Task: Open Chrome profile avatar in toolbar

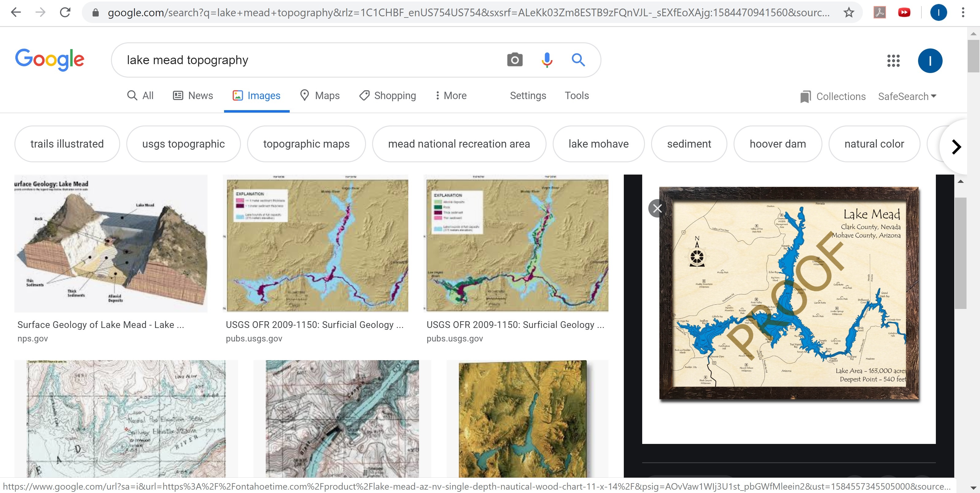Action: click(x=938, y=13)
